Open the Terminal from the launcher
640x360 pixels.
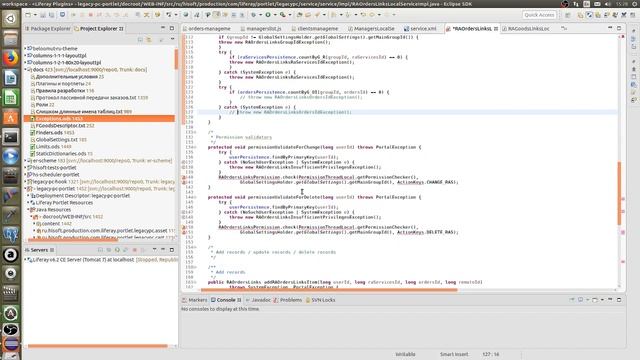tap(11, 137)
